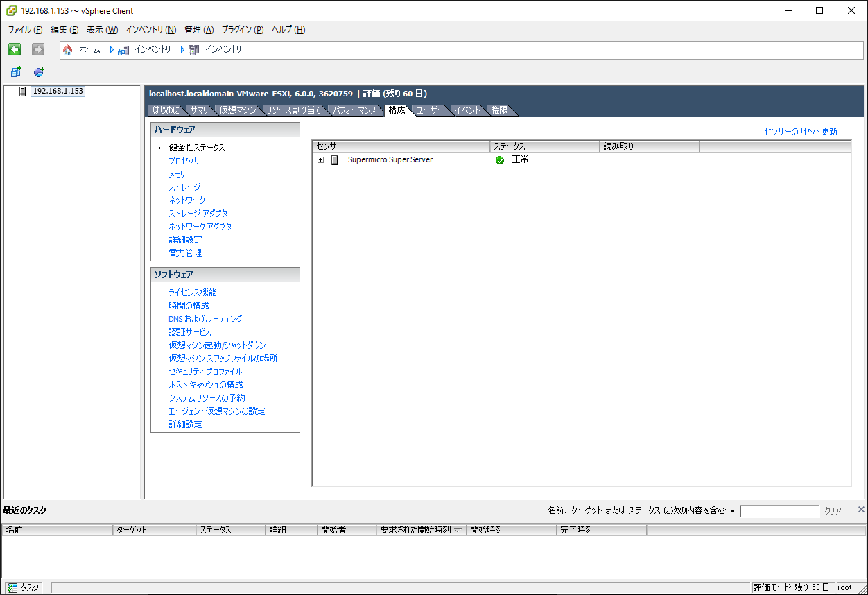Click the new resource pool toolbar icon
Screen dimensions: 868x595
point(39,72)
